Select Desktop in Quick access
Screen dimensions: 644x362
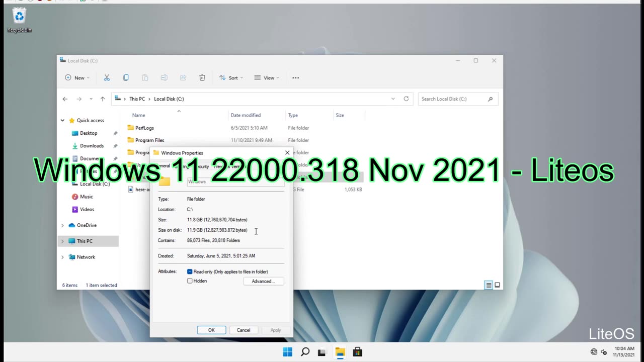pyautogui.click(x=89, y=133)
